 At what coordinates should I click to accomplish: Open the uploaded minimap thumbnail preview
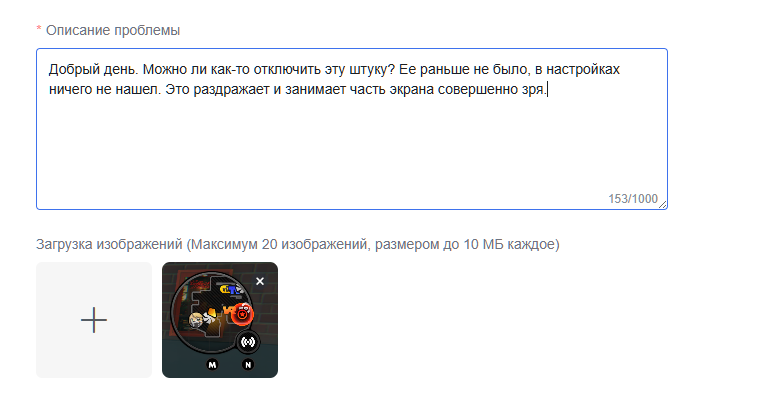[220, 320]
